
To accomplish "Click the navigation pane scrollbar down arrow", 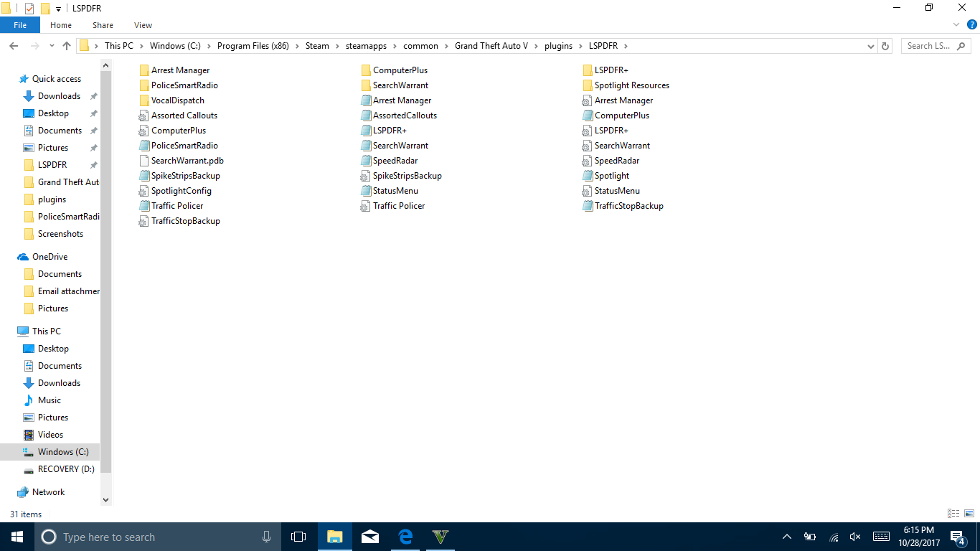I will (x=106, y=500).
